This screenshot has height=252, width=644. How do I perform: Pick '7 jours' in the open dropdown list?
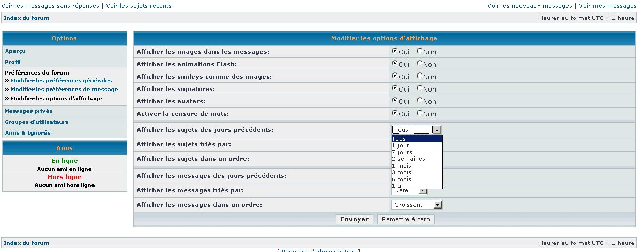[402, 152]
